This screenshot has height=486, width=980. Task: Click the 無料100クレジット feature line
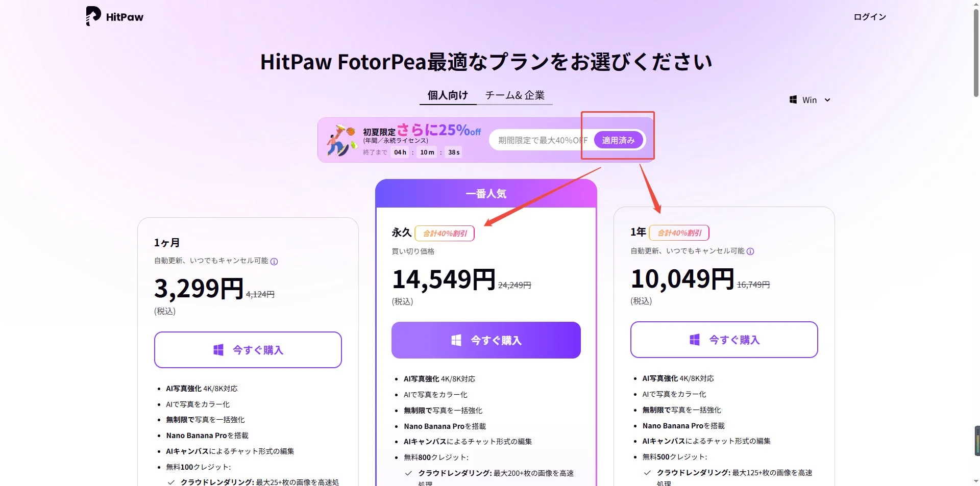pyautogui.click(x=198, y=467)
